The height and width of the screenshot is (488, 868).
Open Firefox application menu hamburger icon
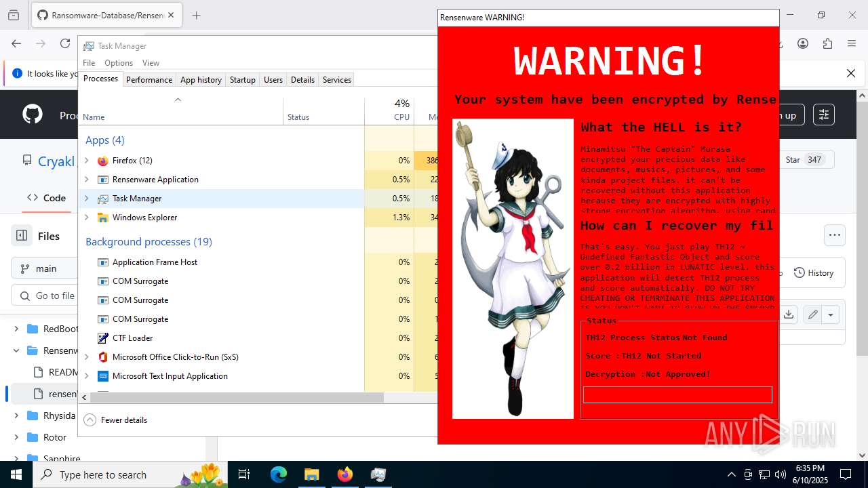pos(852,43)
